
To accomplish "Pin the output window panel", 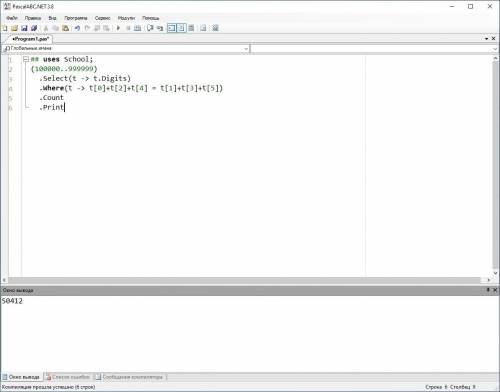I will [x=488, y=290].
